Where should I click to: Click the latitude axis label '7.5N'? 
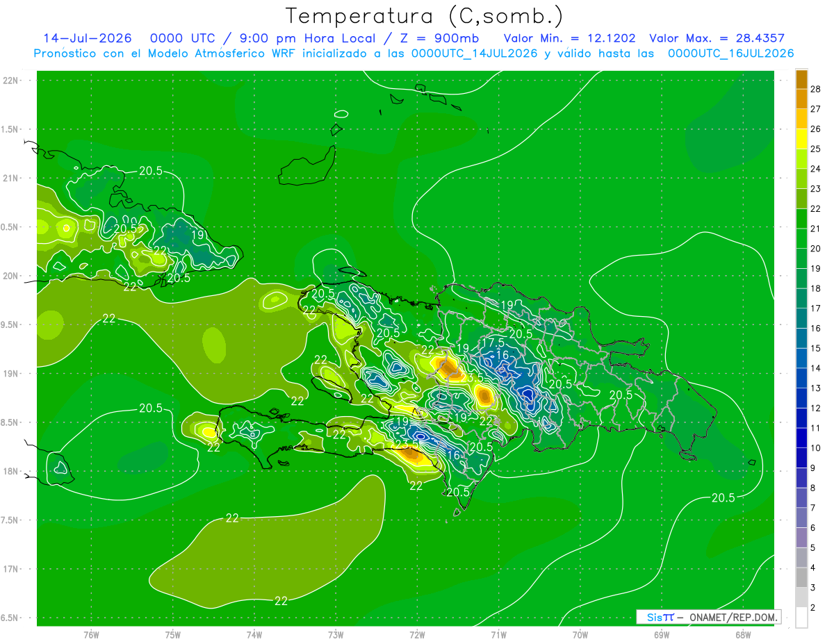[10, 521]
